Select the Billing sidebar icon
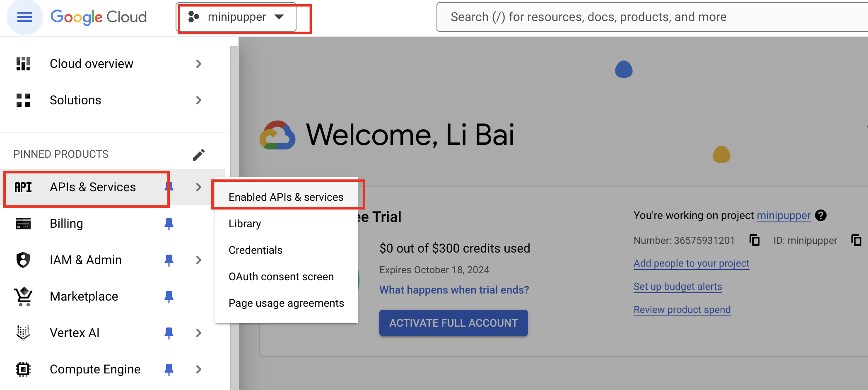This screenshot has height=390, width=868. pyautogui.click(x=24, y=224)
